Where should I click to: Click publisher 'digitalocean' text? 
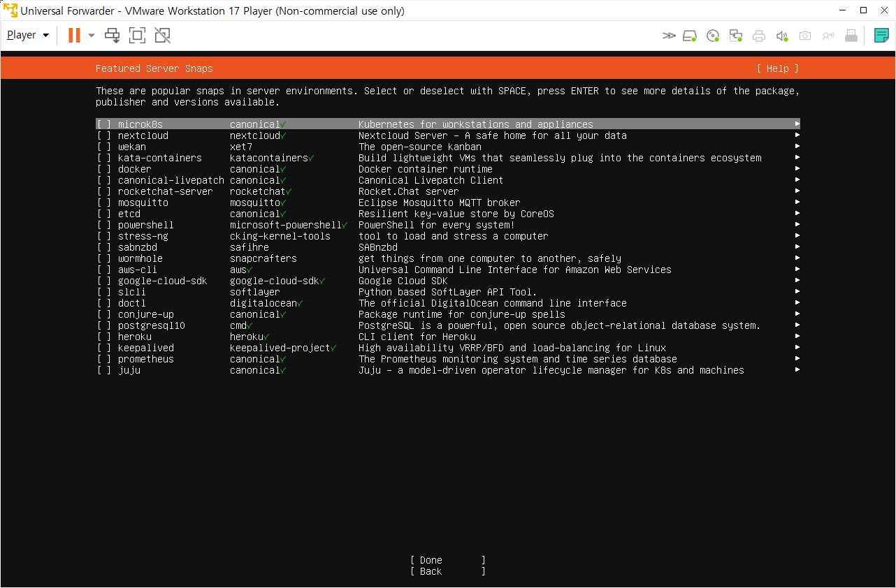click(263, 303)
